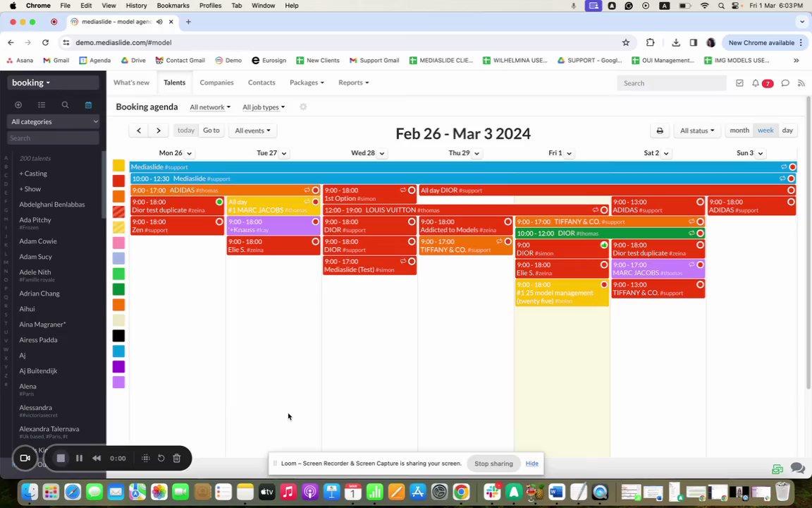Screen dimensions: 812x508
Task: Pause the Loom recording
Action: pyautogui.click(x=79, y=458)
